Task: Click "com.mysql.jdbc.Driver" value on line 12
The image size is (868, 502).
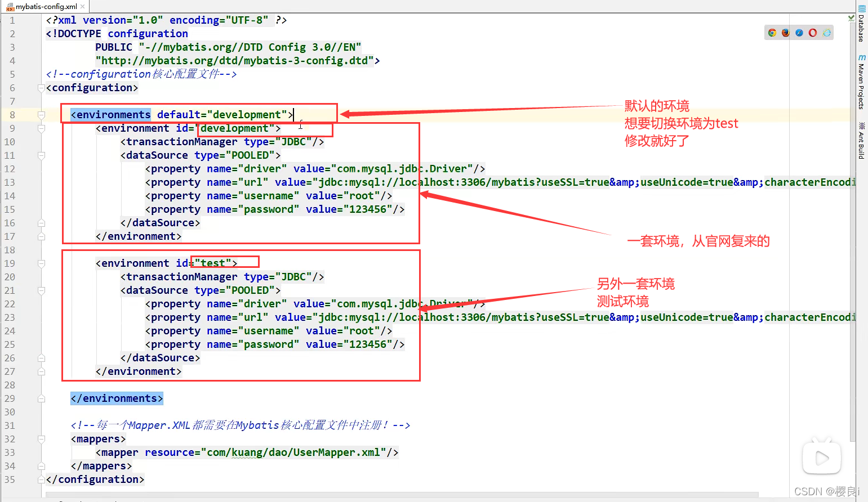Action: coord(402,169)
